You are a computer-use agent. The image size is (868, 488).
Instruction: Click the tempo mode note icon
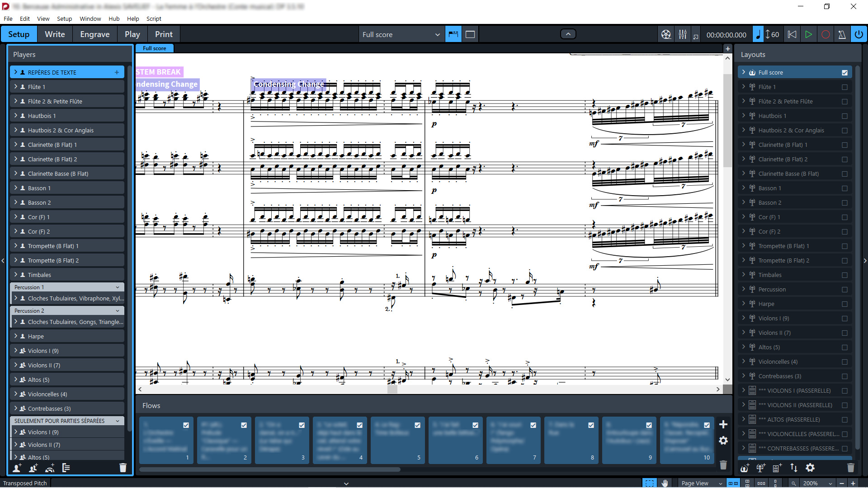tap(758, 34)
